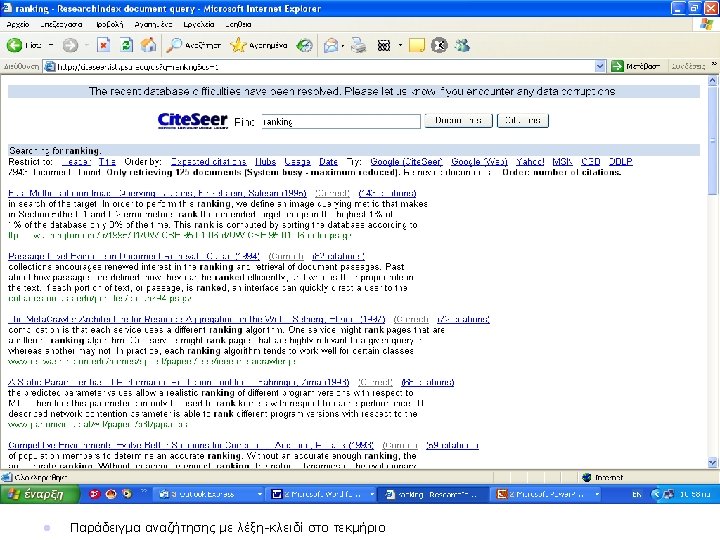This screenshot has height=540, width=720.
Task: Click the Internet zone status bar icon
Action: tap(586, 478)
